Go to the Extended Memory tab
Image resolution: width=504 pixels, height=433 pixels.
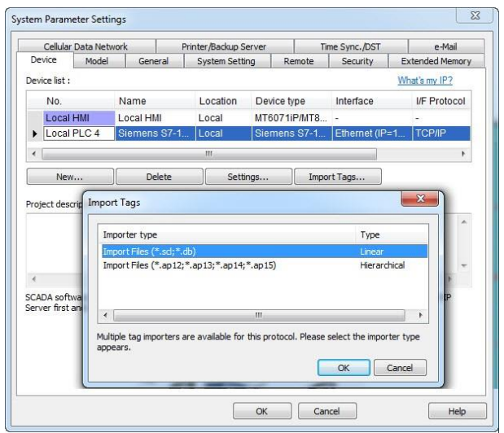click(436, 61)
